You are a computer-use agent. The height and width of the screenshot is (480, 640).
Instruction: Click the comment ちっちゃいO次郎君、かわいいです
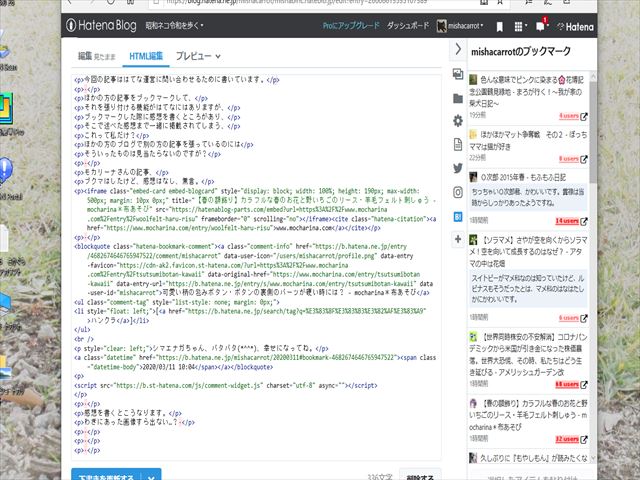(x=527, y=197)
